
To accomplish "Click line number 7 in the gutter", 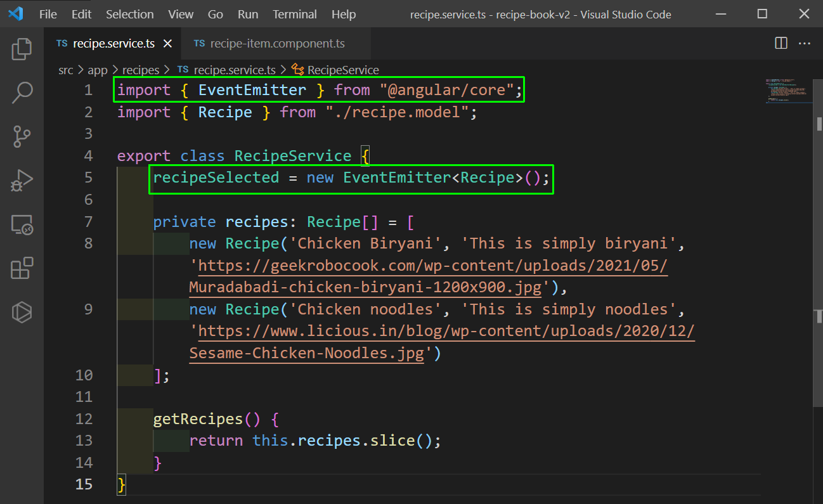I will 87,222.
